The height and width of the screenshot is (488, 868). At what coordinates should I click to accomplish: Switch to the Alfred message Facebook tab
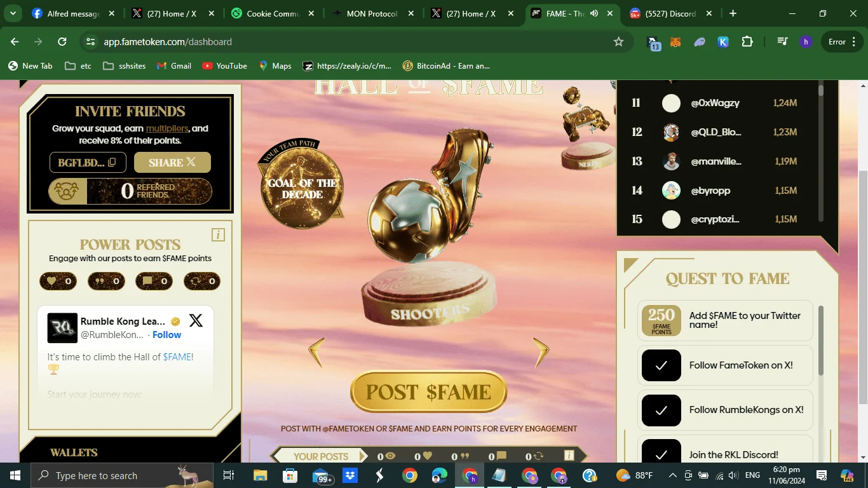tap(74, 13)
